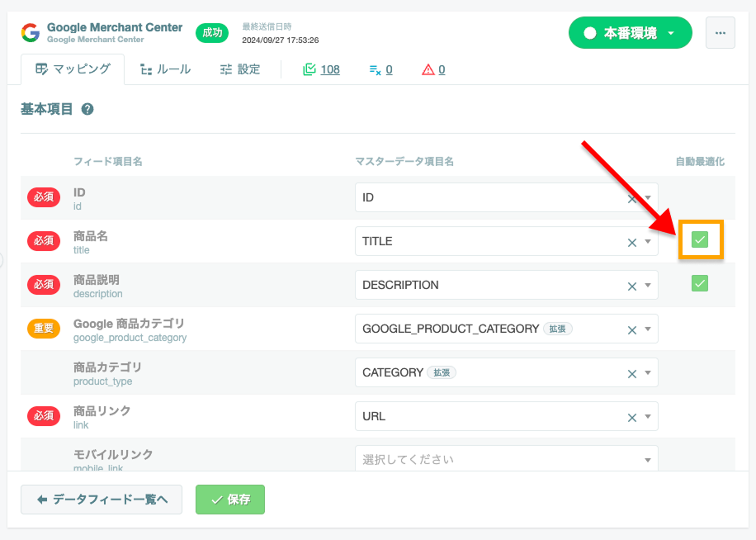This screenshot has height=540, width=756.
Task: Clear GOOGLE_PRODUCT_CATEGORY mapping with X icon
Action: pos(632,330)
